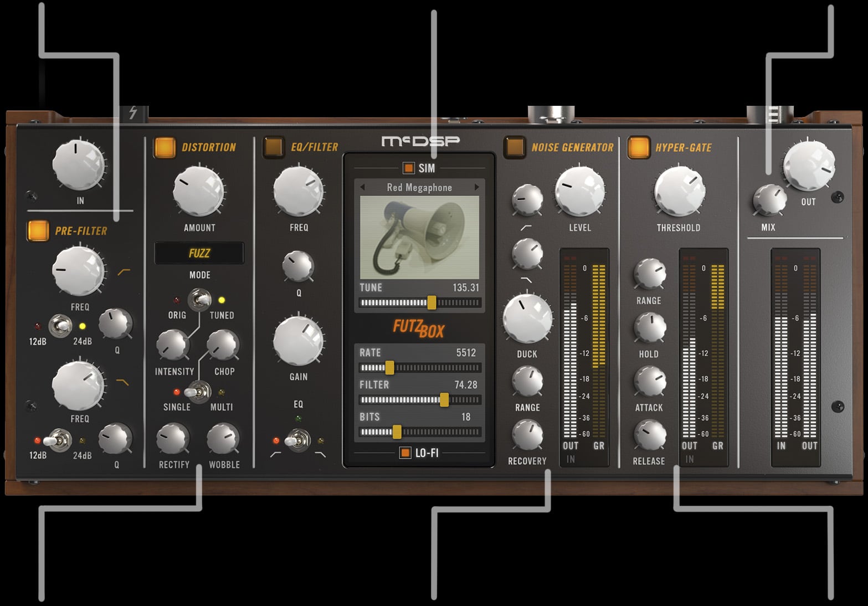The width and height of the screenshot is (868, 606).
Task: Click the noise low-pass filter knob
Action: [527, 254]
